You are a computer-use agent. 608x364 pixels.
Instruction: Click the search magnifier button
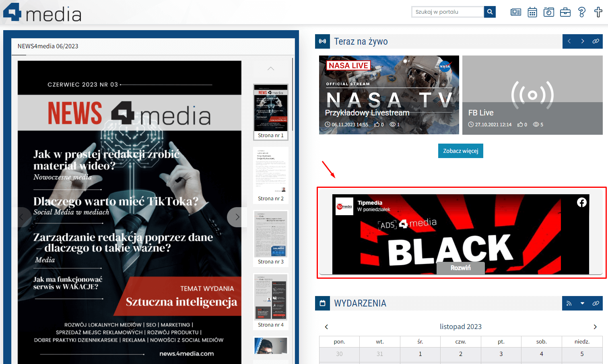click(x=490, y=12)
